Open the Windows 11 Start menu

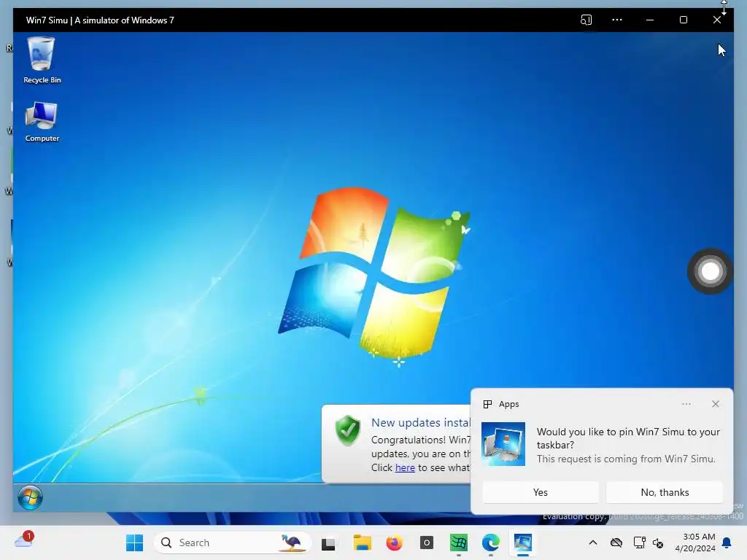[x=134, y=542]
